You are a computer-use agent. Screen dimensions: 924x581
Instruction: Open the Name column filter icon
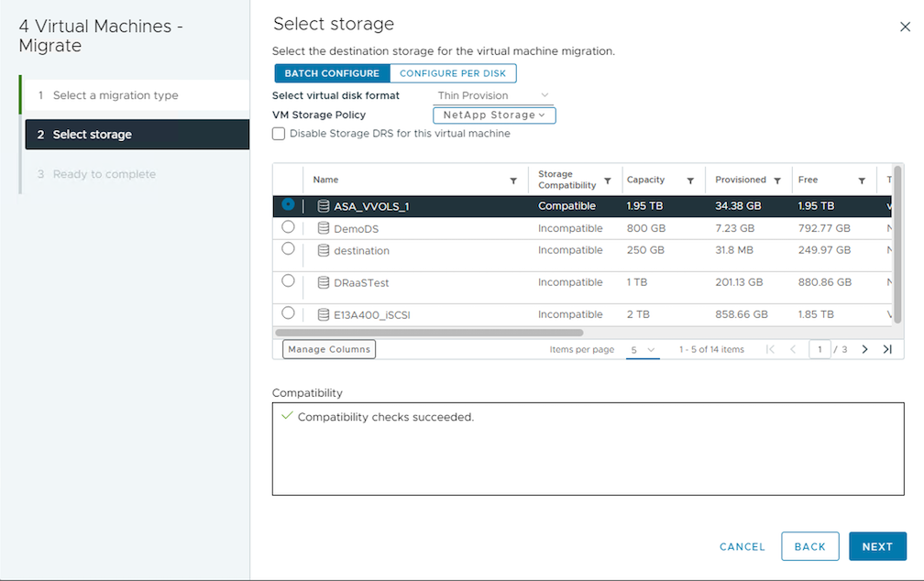(x=513, y=181)
